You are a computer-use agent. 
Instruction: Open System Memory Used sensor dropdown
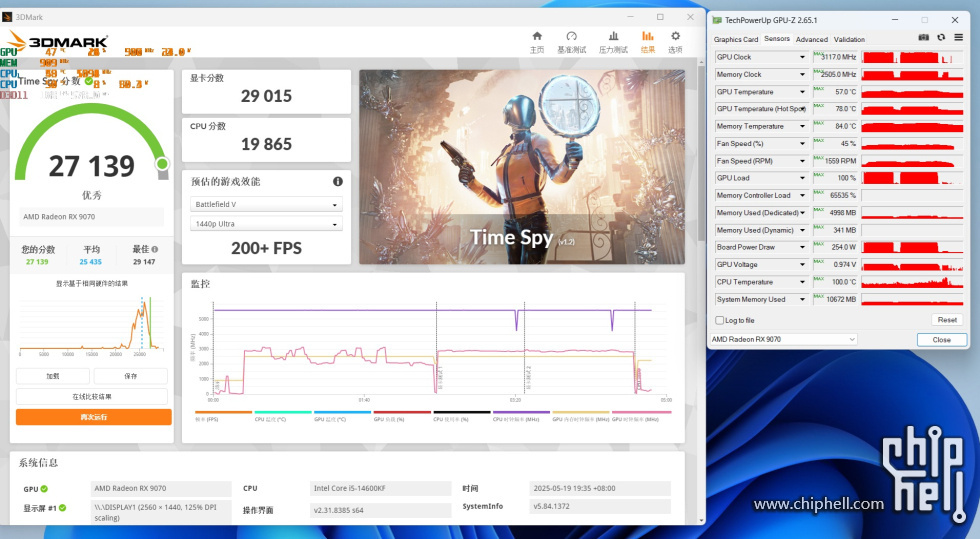coord(802,300)
